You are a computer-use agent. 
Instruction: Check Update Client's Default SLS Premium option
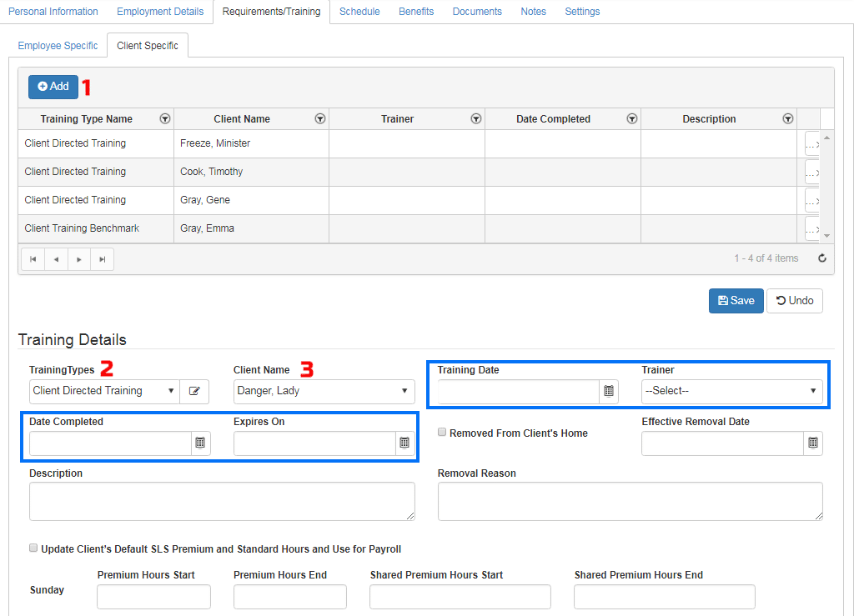33,548
